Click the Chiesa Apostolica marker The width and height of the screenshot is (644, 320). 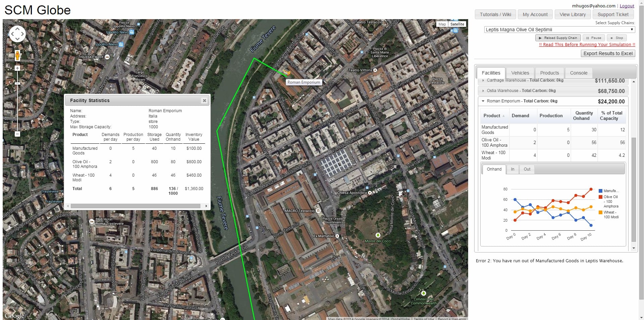370,193
